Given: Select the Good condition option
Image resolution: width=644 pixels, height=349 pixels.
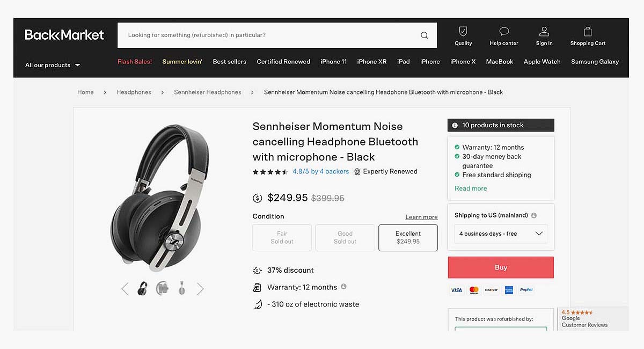Looking at the screenshot, I should tap(345, 237).
